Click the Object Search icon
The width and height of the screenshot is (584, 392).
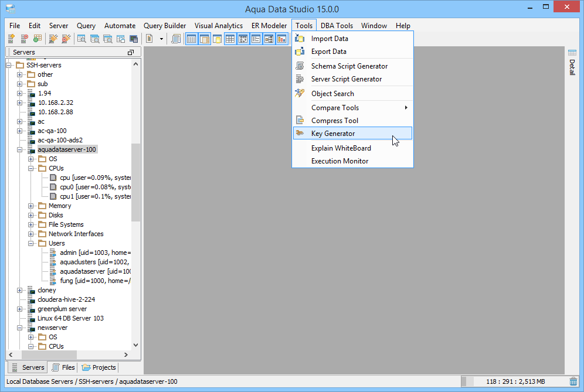[x=300, y=93]
